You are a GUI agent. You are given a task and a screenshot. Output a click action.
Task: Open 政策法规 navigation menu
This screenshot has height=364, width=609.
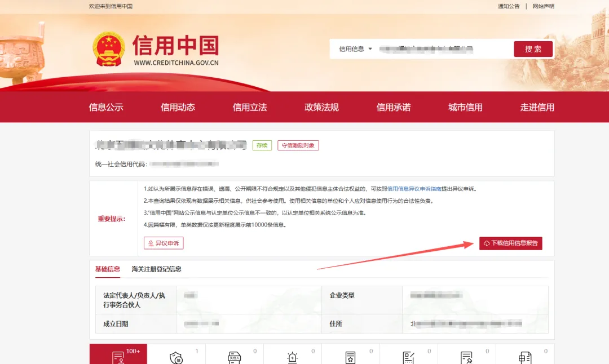(321, 108)
